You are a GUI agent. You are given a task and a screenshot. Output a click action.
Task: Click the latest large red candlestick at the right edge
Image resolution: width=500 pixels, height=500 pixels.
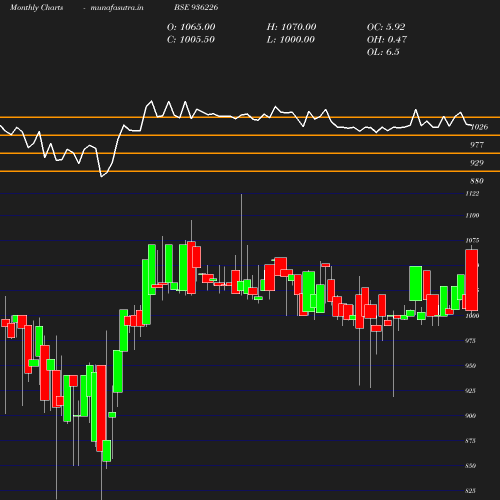click(x=472, y=280)
